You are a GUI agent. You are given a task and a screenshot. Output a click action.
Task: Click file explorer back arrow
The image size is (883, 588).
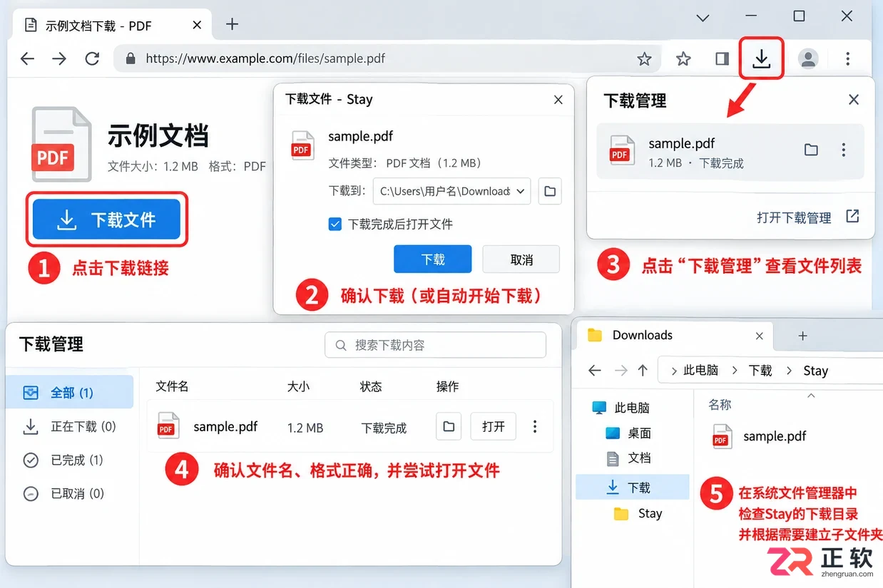595,371
